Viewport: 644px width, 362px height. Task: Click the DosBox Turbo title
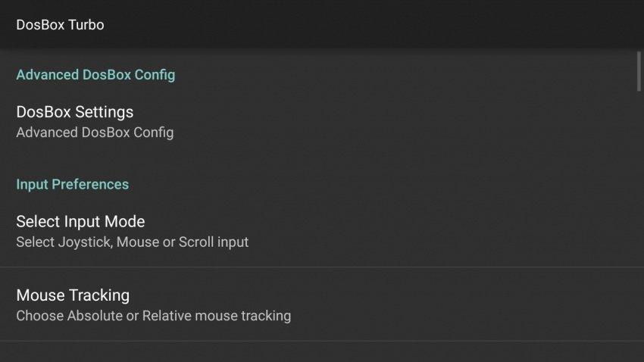point(60,25)
